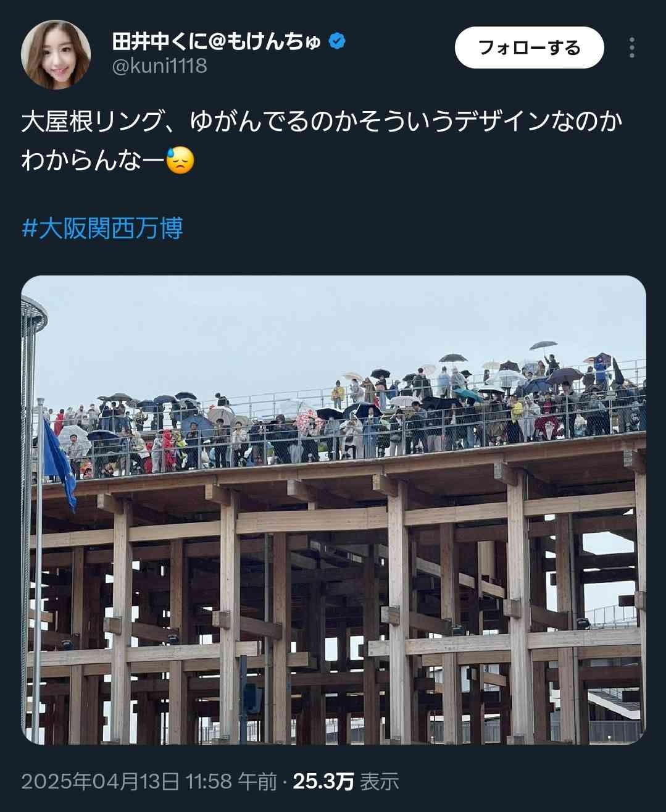Open the three-dot more options menu
Image resolution: width=666 pixels, height=812 pixels.
pyautogui.click(x=631, y=48)
